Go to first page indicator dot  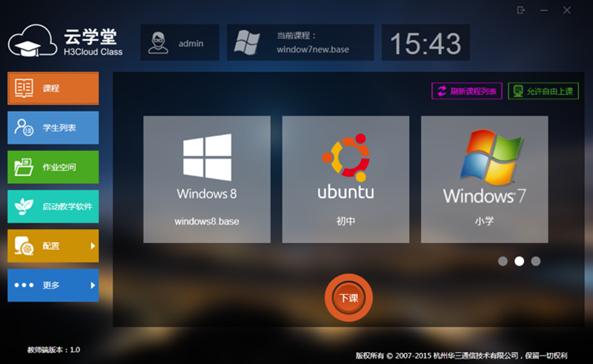coord(503,261)
